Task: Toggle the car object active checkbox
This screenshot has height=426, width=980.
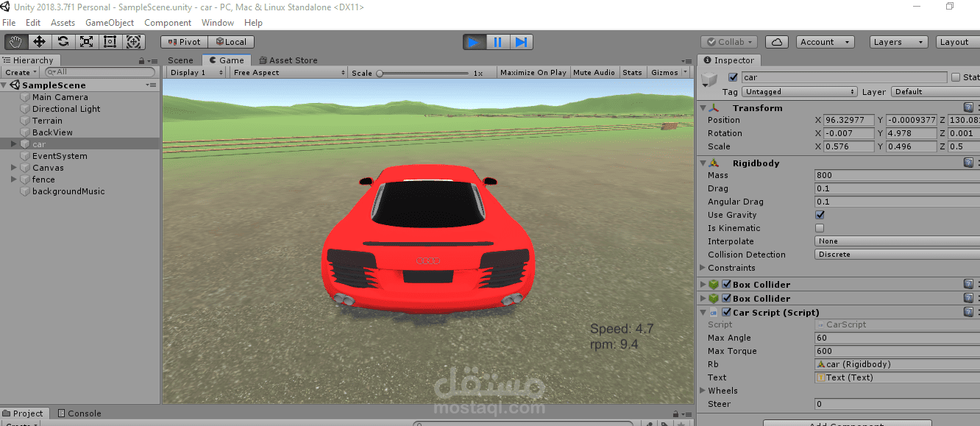Action: (733, 77)
